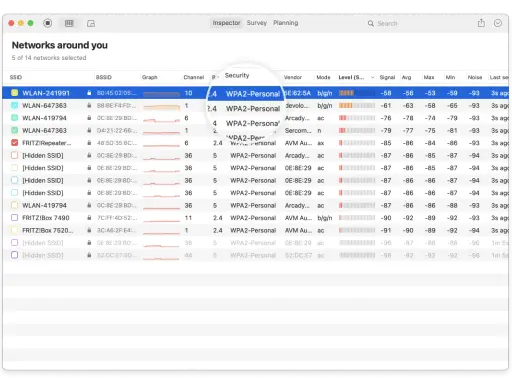This screenshot has height=384, width=512.
Task: Sort by the Channel column header
Action: pos(194,77)
